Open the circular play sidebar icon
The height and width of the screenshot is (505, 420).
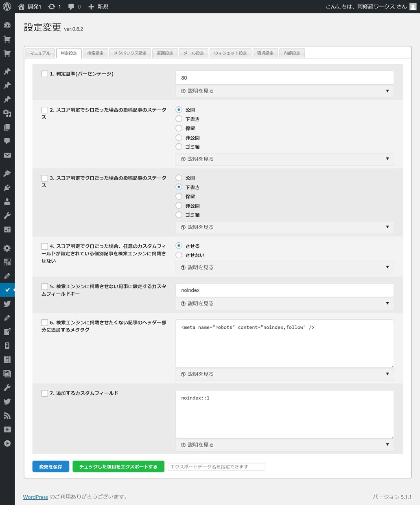click(7, 444)
